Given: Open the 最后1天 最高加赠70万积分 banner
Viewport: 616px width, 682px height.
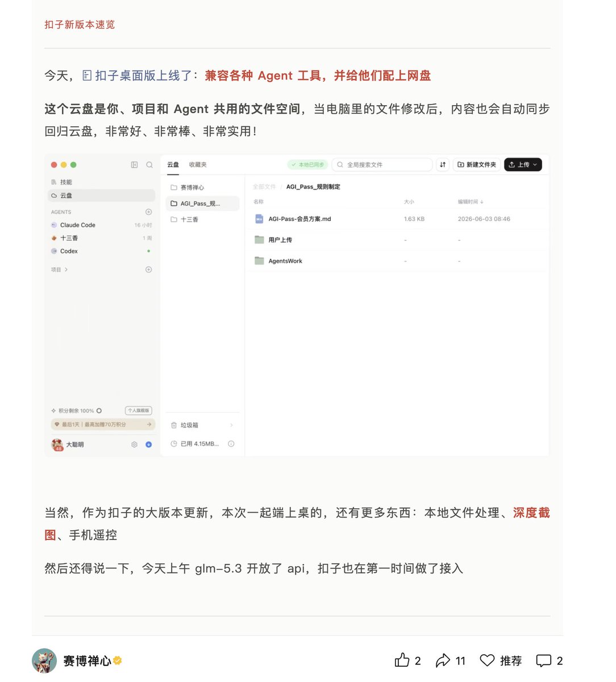Looking at the screenshot, I should tap(103, 425).
